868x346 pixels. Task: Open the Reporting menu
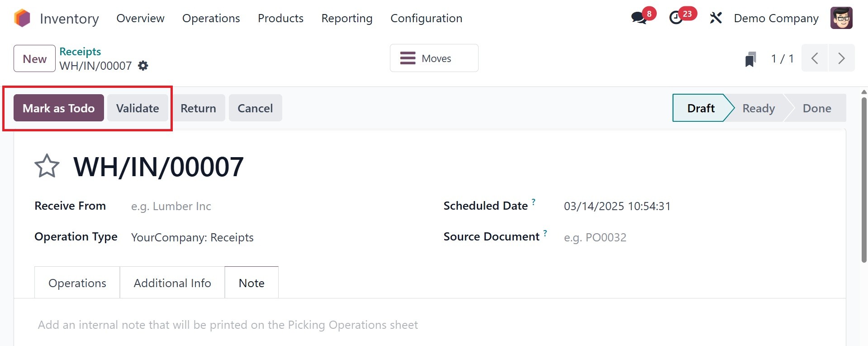346,18
